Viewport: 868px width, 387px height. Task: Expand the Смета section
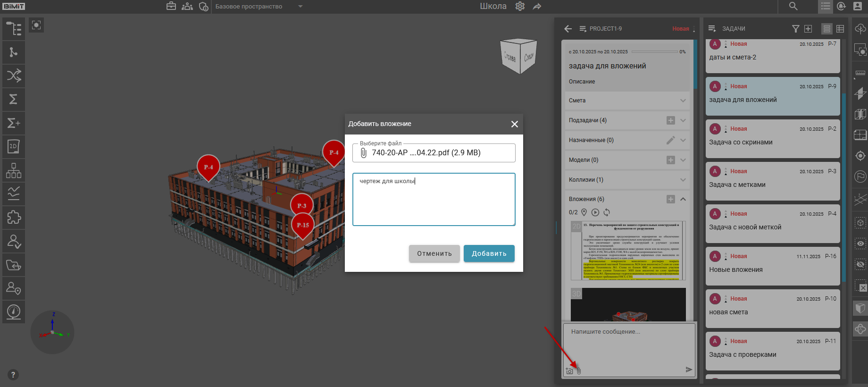click(683, 101)
